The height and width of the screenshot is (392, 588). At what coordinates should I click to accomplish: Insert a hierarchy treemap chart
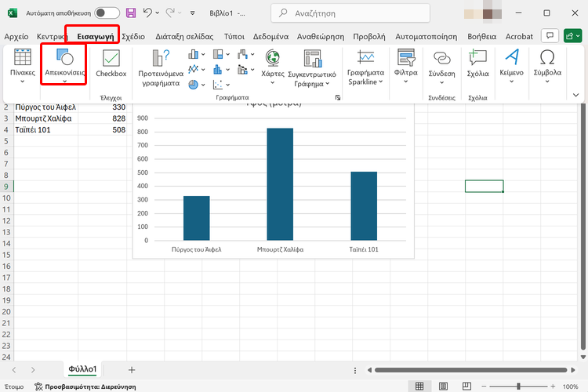218,54
